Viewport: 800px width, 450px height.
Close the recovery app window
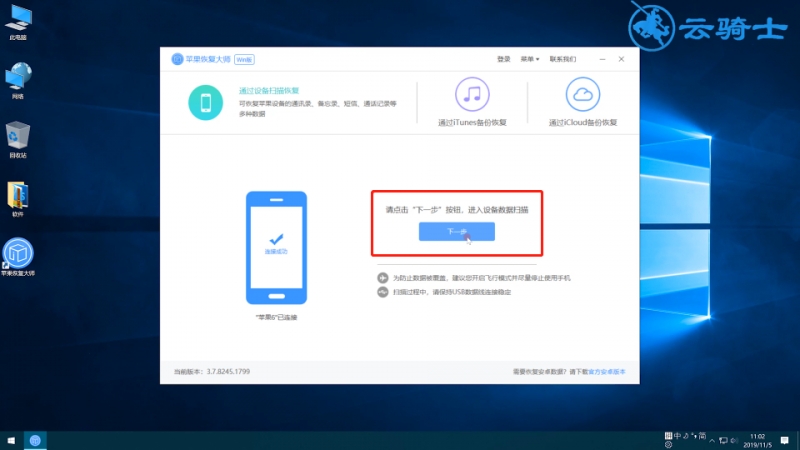click(621, 59)
